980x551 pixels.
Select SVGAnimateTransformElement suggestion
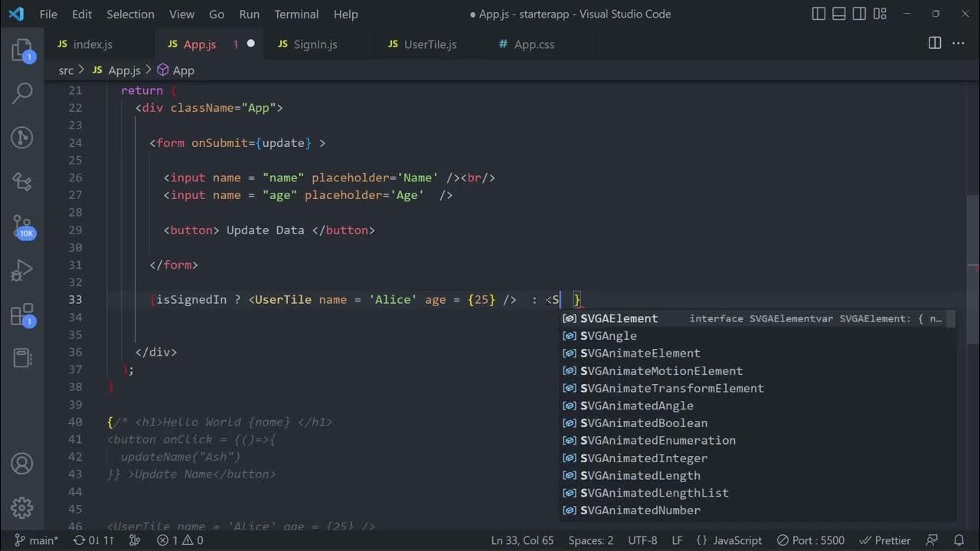(757, 389)
